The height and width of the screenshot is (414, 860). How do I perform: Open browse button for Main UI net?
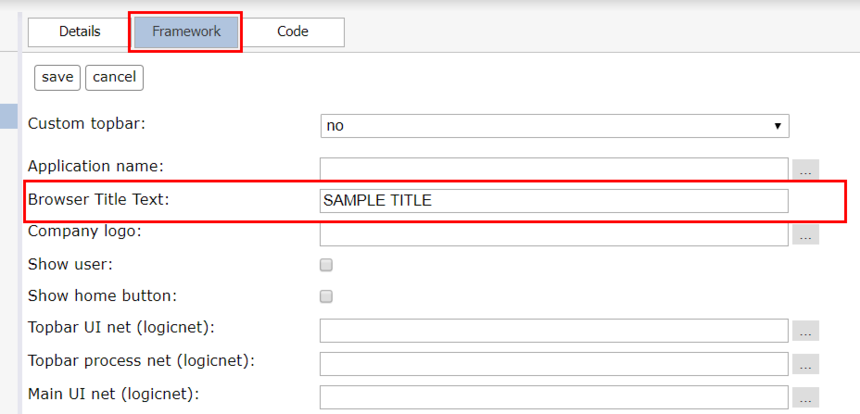pyautogui.click(x=805, y=397)
